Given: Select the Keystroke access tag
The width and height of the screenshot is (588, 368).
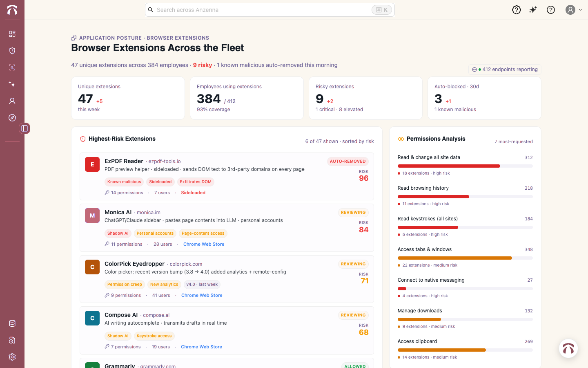Looking at the screenshot, I should coord(154,336).
